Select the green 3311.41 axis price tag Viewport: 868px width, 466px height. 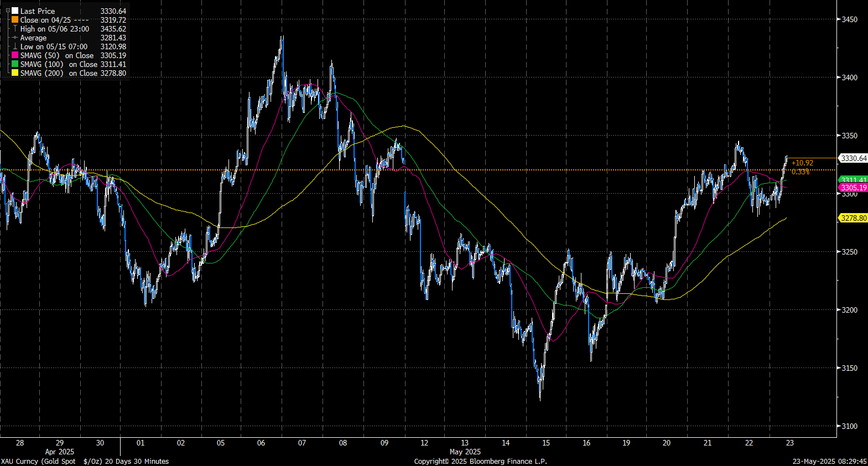[x=854, y=180]
